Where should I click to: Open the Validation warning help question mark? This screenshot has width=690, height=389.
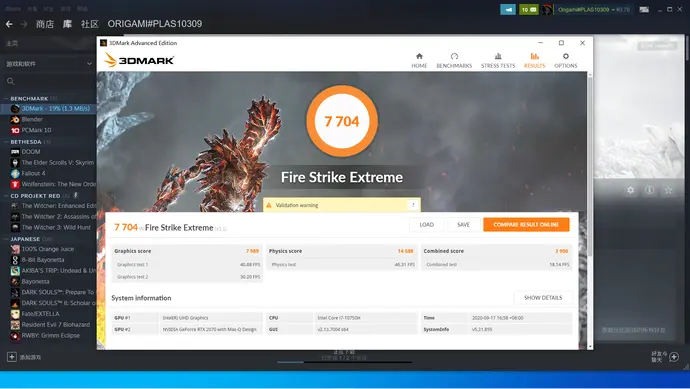click(413, 205)
